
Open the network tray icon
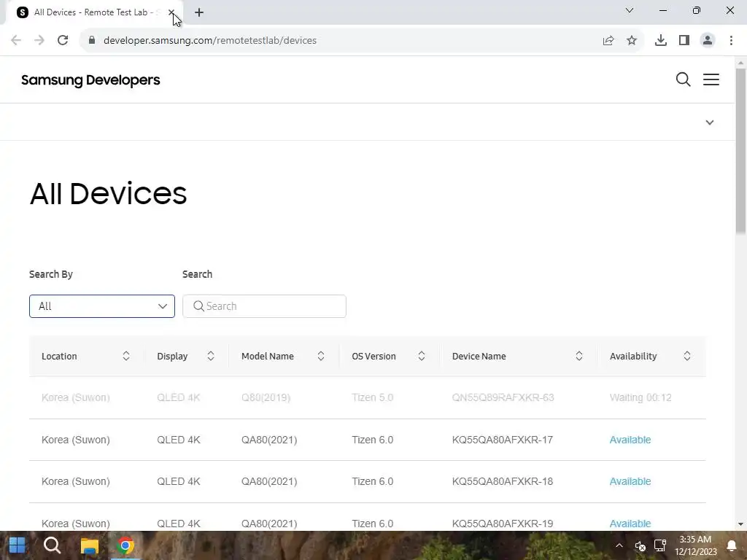coord(659,545)
